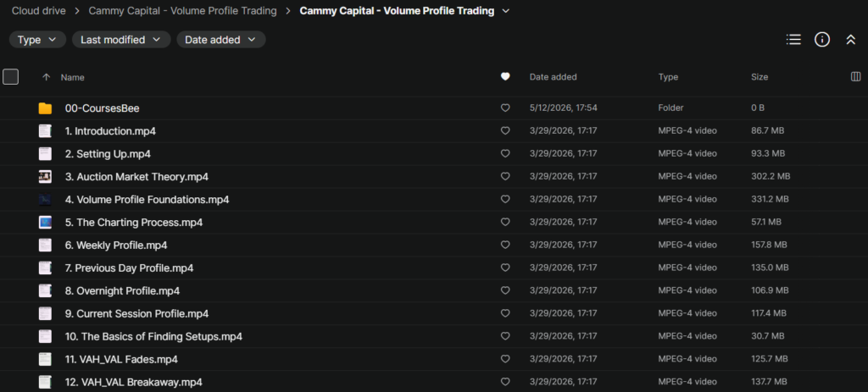Click file icon for 1. Introduction.mp4

click(46, 131)
